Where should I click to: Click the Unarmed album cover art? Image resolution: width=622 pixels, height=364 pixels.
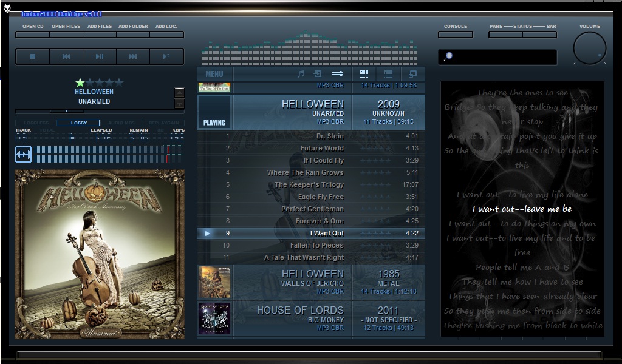[x=100, y=254]
